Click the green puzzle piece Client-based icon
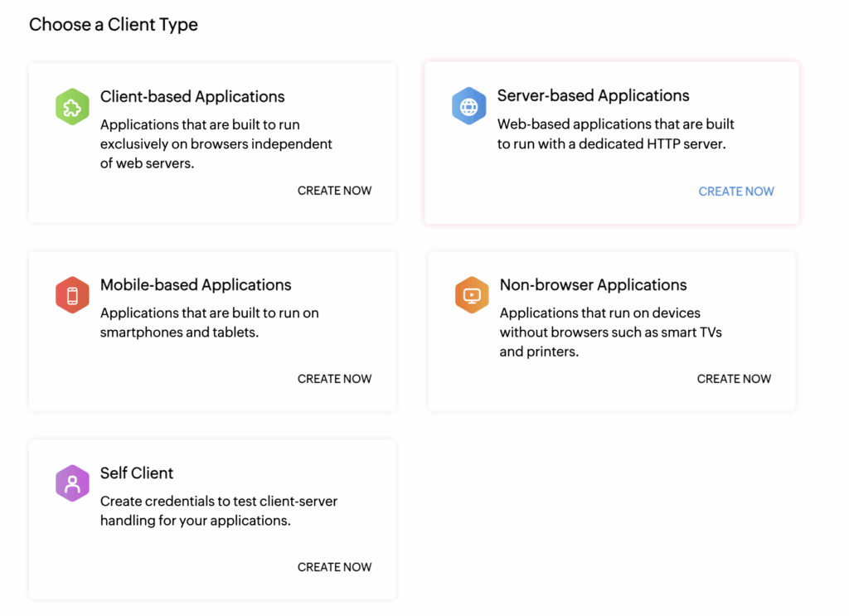 pos(72,107)
